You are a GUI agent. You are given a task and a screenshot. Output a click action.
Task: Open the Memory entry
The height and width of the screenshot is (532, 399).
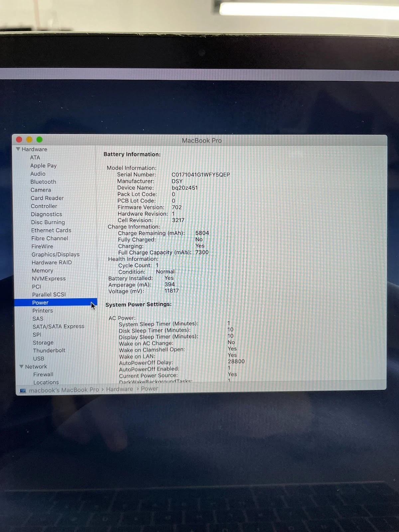[x=42, y=271]
